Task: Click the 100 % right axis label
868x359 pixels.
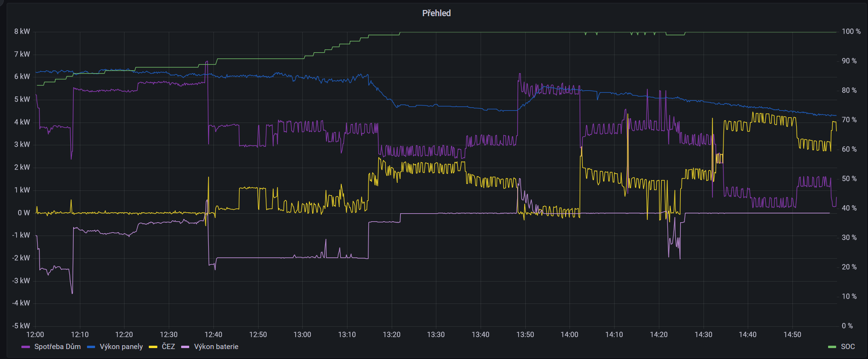Action: (x=851, y=32)
